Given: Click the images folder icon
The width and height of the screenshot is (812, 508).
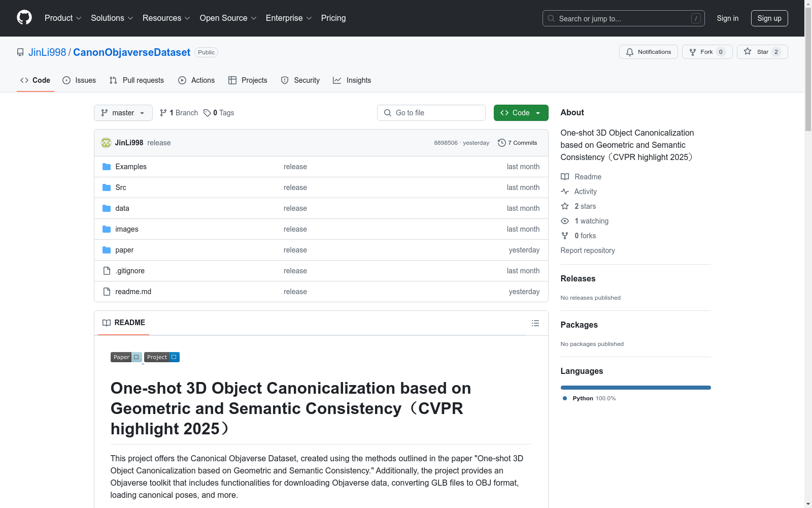Looking at the screenshot, I should point(107,229).
